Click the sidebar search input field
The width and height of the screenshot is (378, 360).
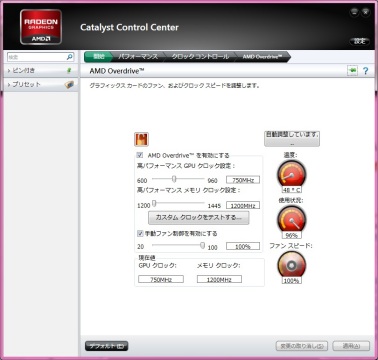37,57
